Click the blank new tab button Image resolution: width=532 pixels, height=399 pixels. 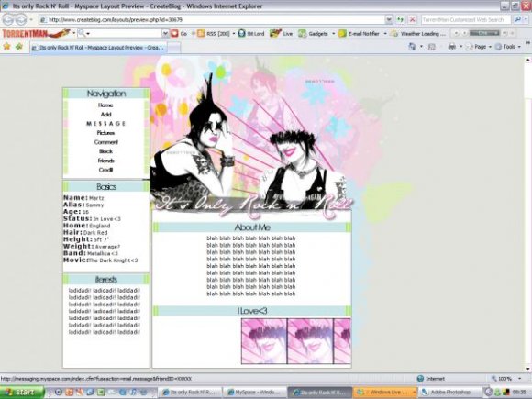[x=174, y=48]
